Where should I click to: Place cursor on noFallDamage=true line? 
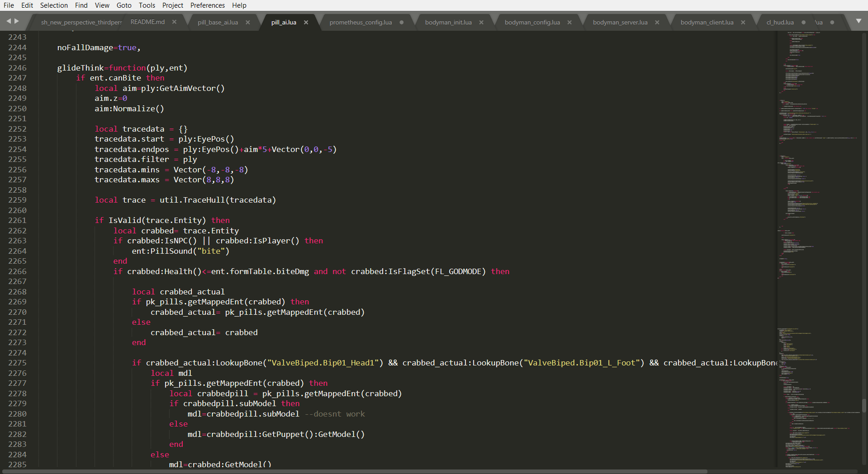point(99,47)
